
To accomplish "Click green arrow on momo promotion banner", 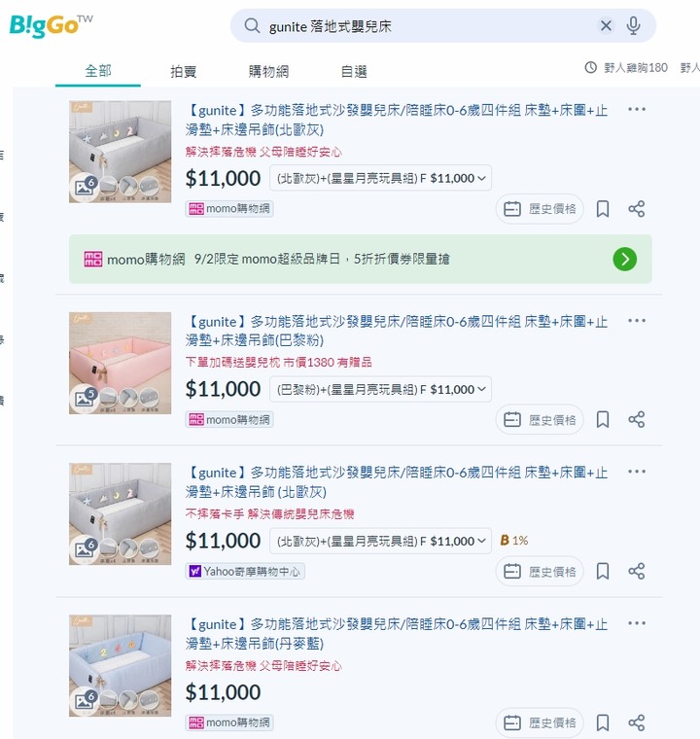I will coord(624,260).
